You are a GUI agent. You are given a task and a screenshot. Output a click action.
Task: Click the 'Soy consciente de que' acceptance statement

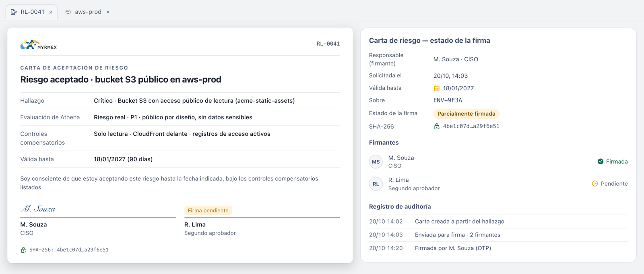(169, 183)
